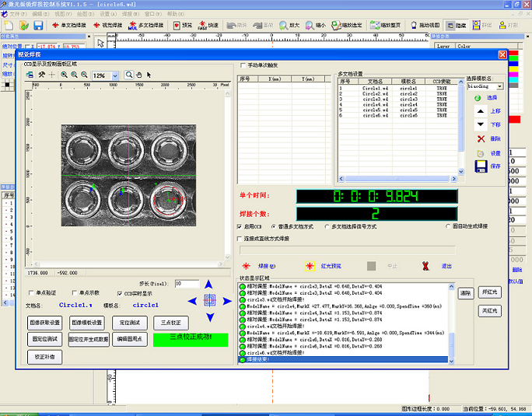Click the 视觉焊接 toolbar icon
This screenshot has height=416, width=532.
pyautogui.click(x=96, y=26)
